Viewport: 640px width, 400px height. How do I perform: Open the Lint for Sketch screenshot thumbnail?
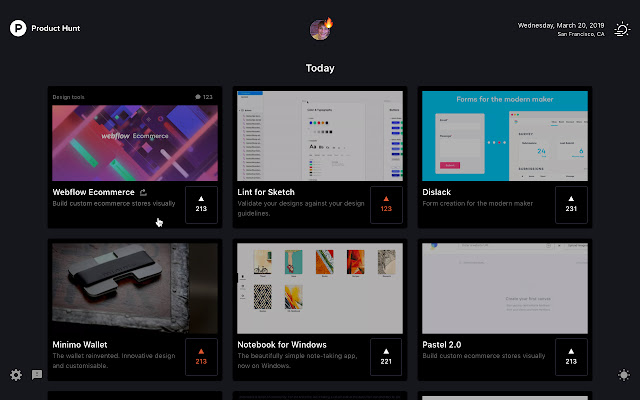(320, 136)
